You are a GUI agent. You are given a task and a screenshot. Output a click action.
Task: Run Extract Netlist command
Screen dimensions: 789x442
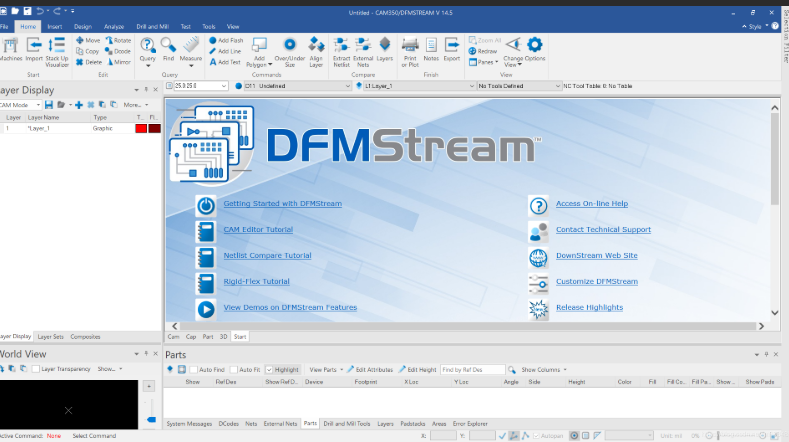pyautogui.click(x=341, y=52)
